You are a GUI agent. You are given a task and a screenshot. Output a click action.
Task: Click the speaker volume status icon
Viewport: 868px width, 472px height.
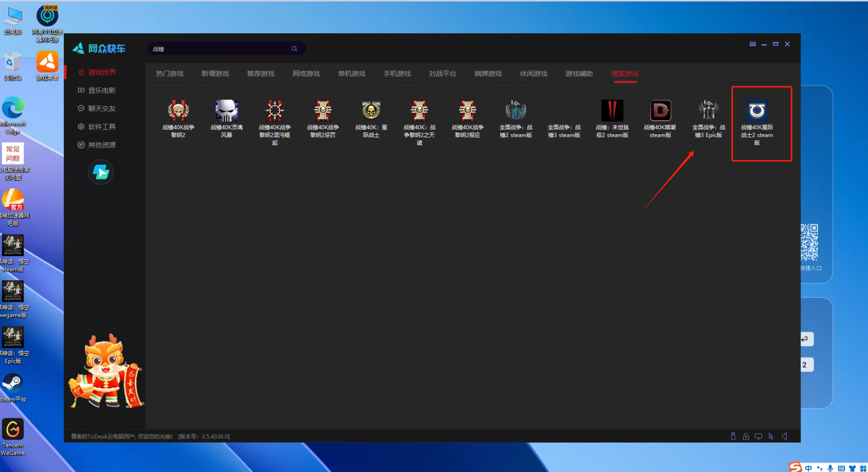[x=784, y=436]
